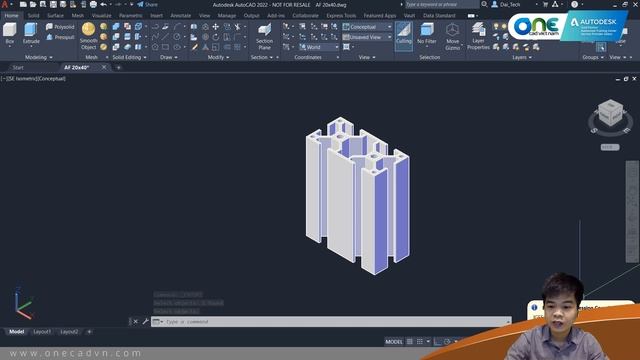Click the Rotate tool in Modify panel

click(x=216, y=37)
